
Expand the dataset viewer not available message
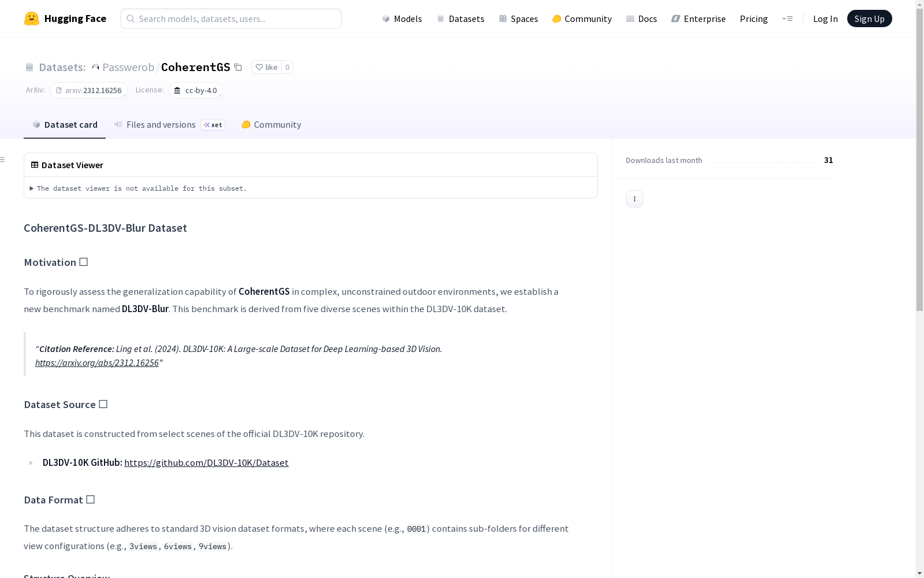138,188
